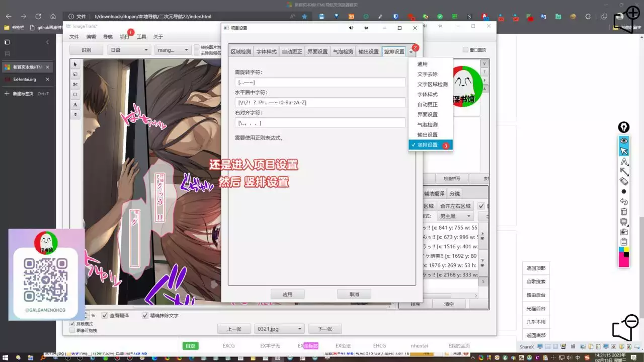Select 文字区域检测 from the dropdown list
644x362 pixels.
coord(432,84)
